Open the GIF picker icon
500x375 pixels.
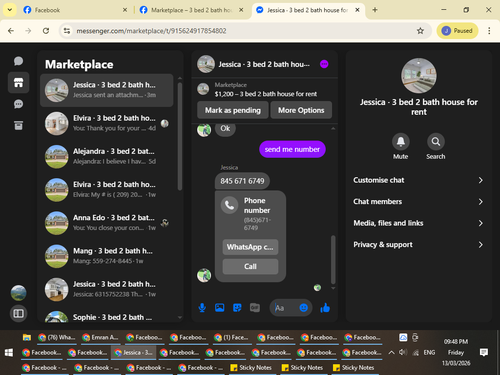coord(255,308)
